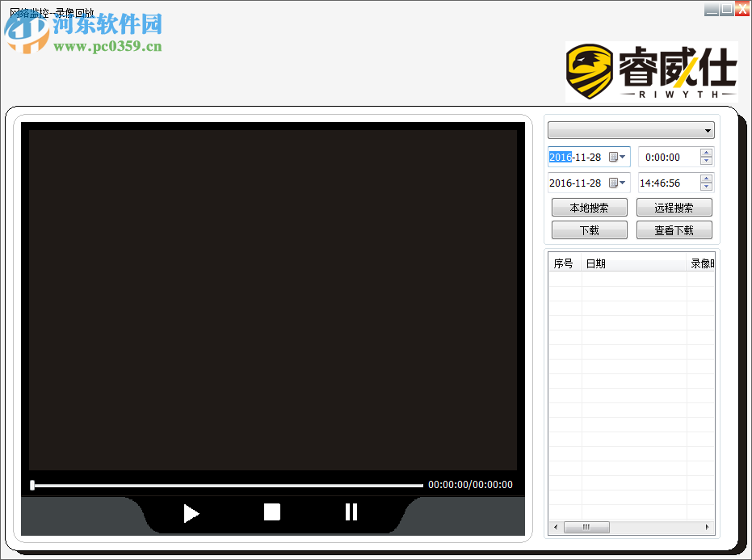Image resolution: width=752 pixels, height=560 pixels.
Task: Click the 远程搜索 remote search button
Action: [674, 207]
